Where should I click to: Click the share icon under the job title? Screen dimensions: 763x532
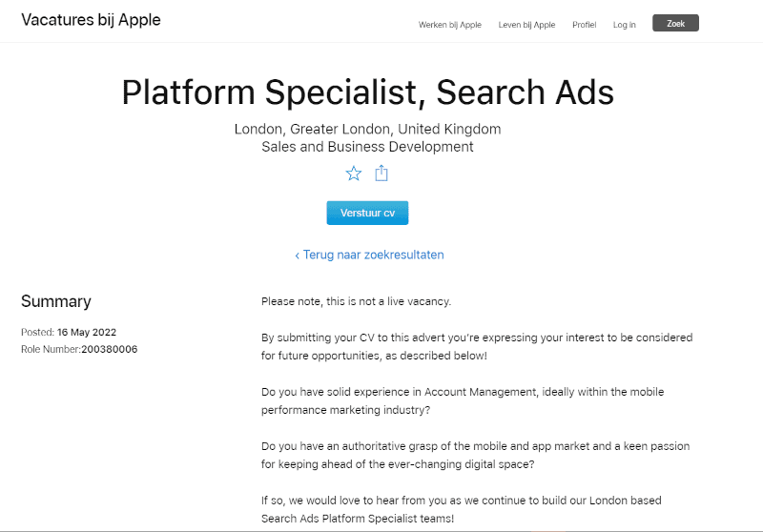381,174
